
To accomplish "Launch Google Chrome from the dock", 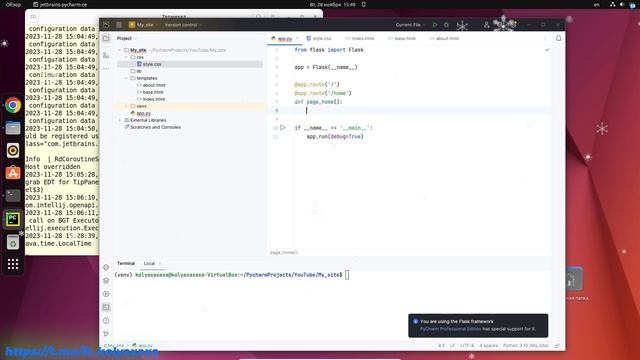I will [13, 105].
